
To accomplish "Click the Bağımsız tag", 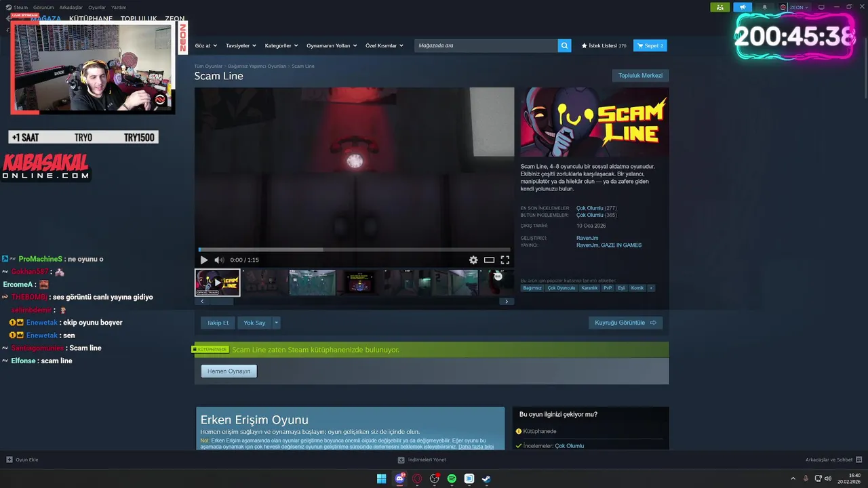I will click(x=532, y=288).
